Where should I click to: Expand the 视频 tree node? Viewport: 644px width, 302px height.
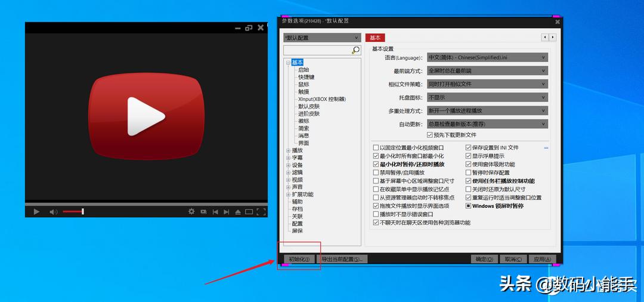[x=289, y=180]
